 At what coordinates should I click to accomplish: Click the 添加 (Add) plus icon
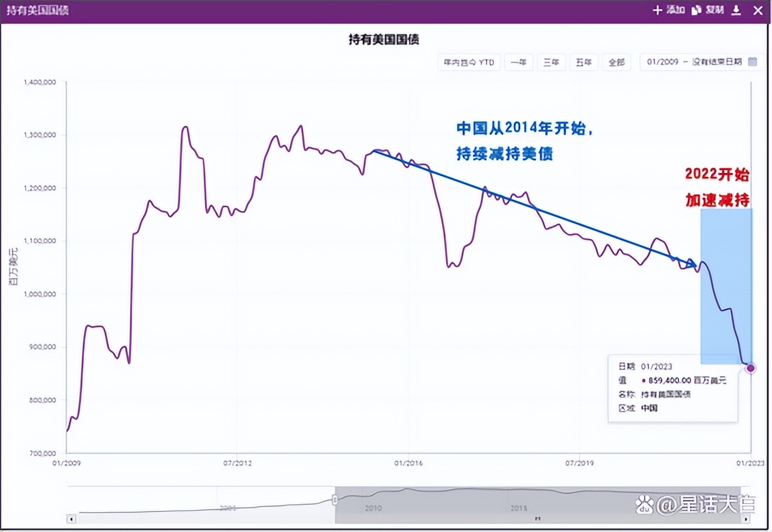pos(657,10)
